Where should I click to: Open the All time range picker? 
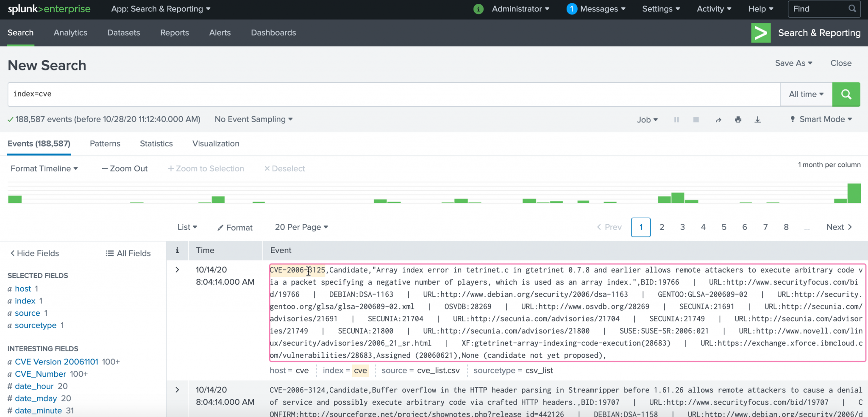[x=805, y=94]
